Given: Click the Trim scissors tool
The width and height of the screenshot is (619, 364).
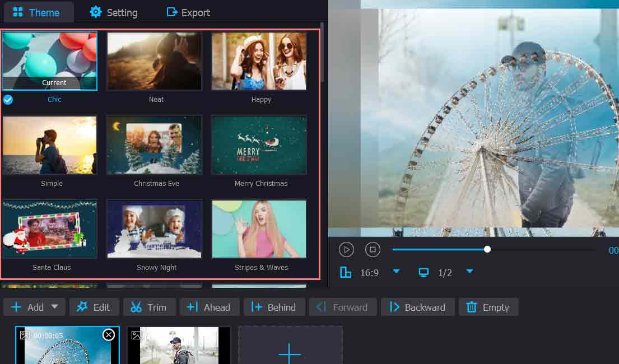Looking at the screenshot, I should pyautogui.click(x=148, y=307).
